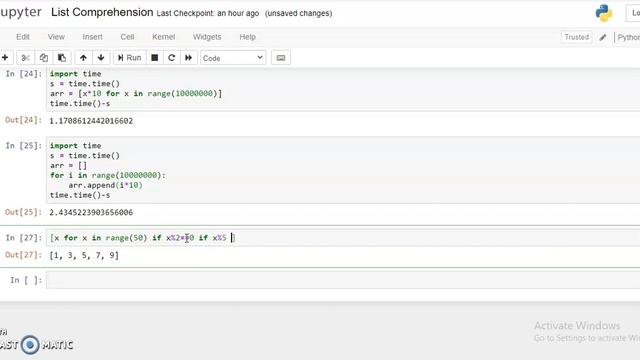This screenshot has height=360, width=640.
Task: Click the insert cell below plus icon
Action: point(5,58)
